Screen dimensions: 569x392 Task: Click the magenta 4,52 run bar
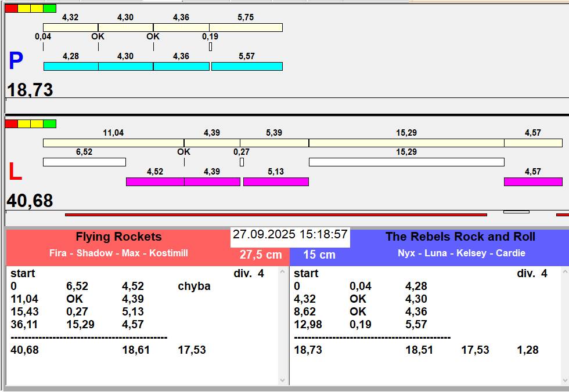point(155,182)
